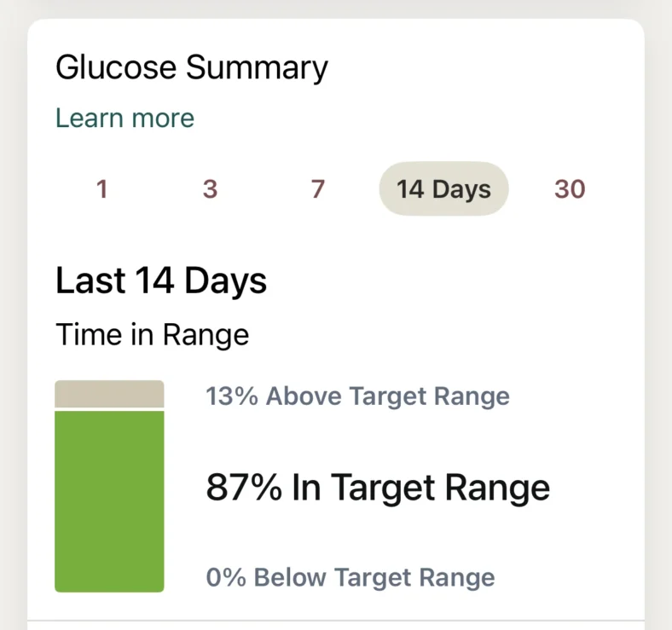Image resolution: width=672 pixels, height=630 pixels.
Task: Click the white divider between bar segments
Action: (x=109, y=409)
